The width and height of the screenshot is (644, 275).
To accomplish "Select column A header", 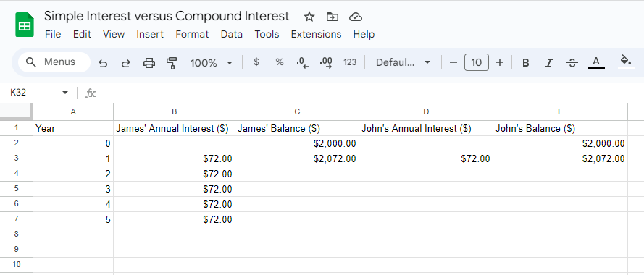I will (73, 111).
